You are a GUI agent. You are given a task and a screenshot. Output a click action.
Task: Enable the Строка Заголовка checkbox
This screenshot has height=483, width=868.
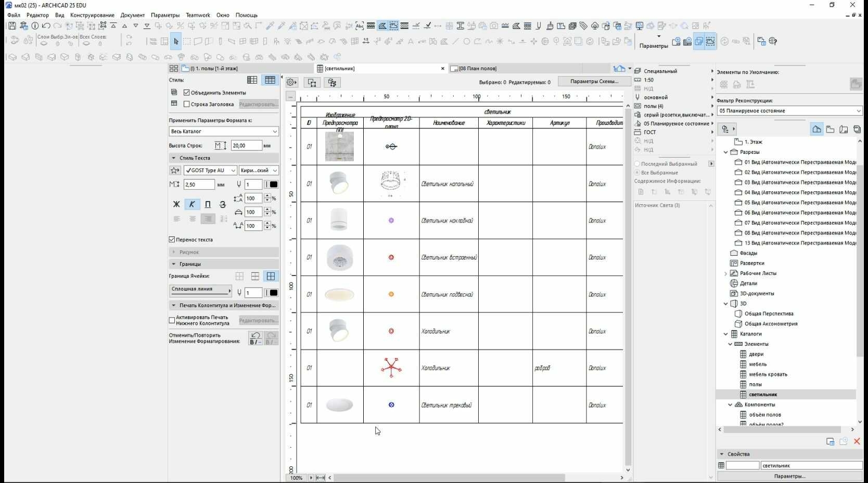(x=186, y=104)
